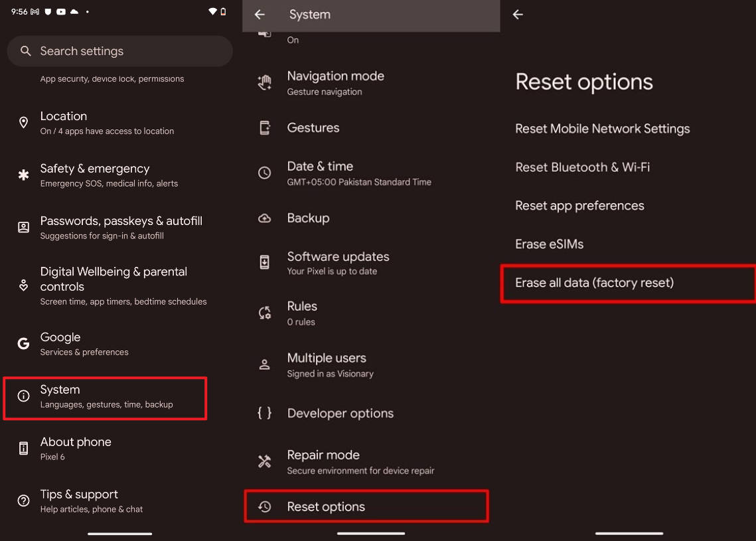Click the Safety & emergency asterisk icon

point(24,175)
